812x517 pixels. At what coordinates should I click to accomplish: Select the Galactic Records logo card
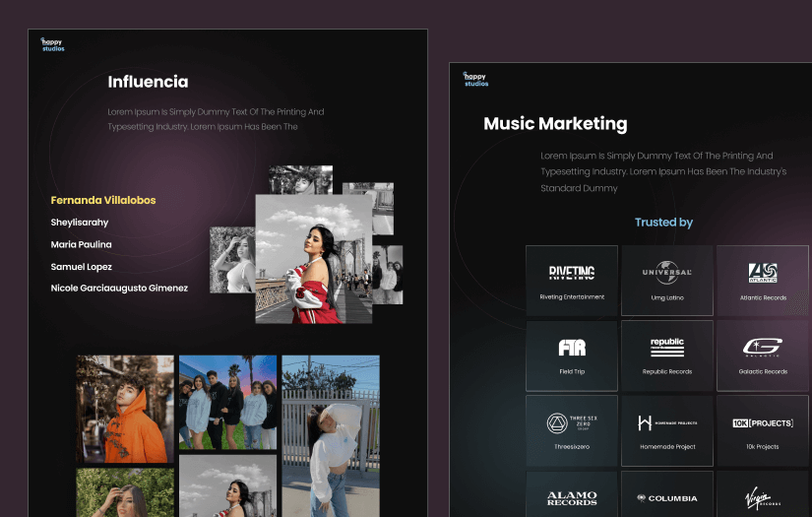pyautogui.click(x=762, y=355)
